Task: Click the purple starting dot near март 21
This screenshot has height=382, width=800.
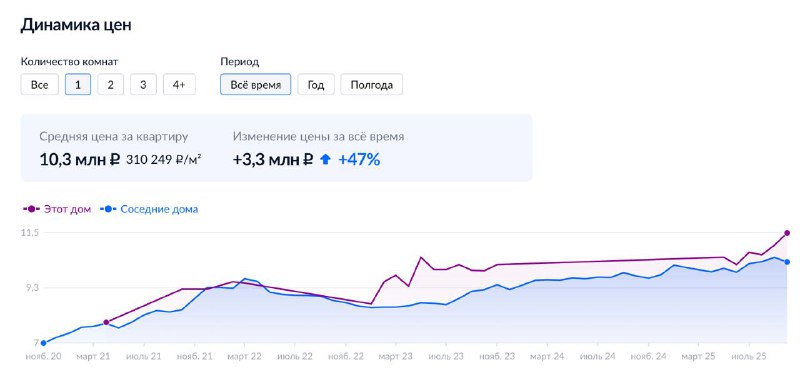Action: tap(106, 322)
